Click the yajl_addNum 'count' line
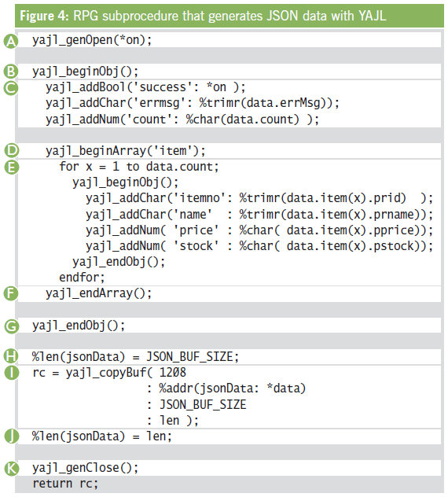 coord(182,120)
